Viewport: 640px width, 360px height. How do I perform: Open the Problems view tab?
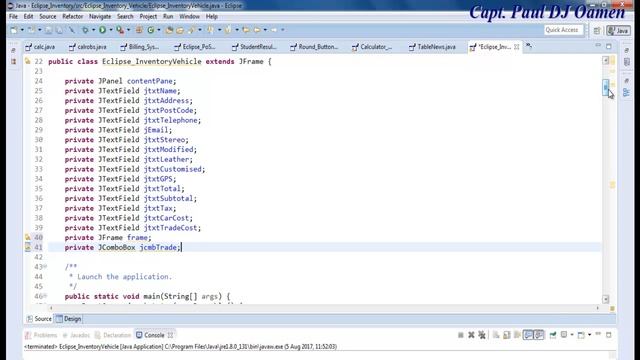pos(41,335)
